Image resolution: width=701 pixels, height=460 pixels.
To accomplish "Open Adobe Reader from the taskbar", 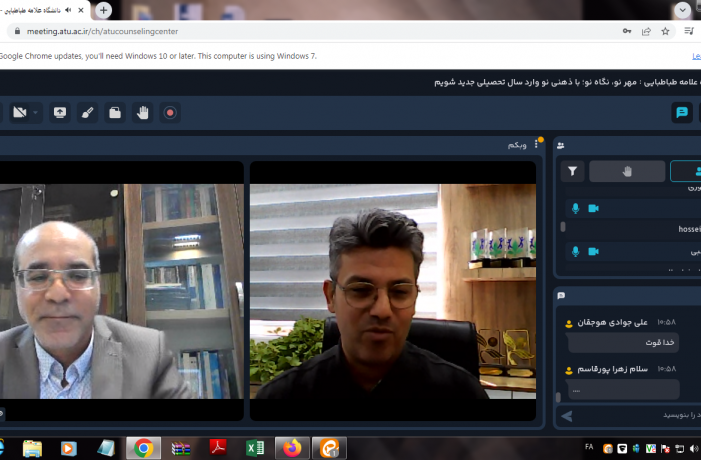I will click(x=218, y=448).
